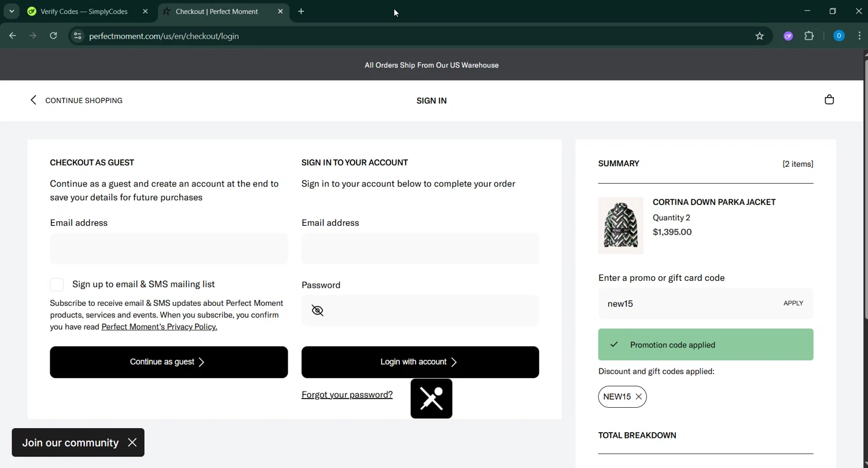Click the Total Breakdown heading
The image size is (868, 468).
pos(637,436)
